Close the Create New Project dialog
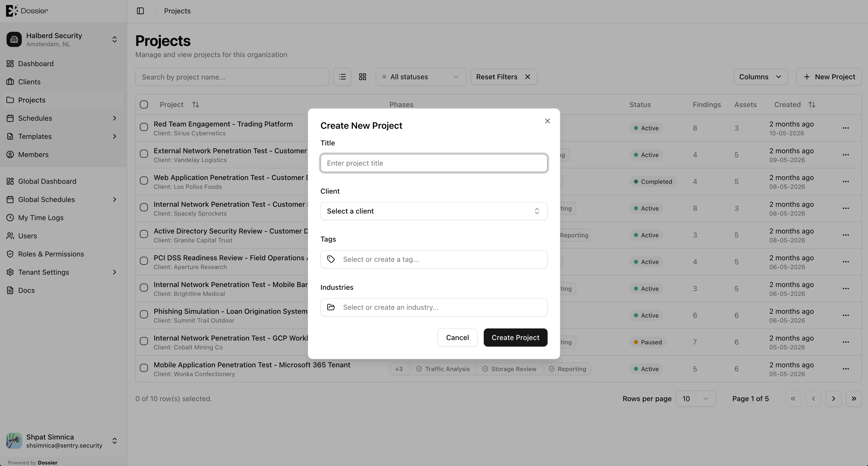The image size is (868, 466). point(548,121)
